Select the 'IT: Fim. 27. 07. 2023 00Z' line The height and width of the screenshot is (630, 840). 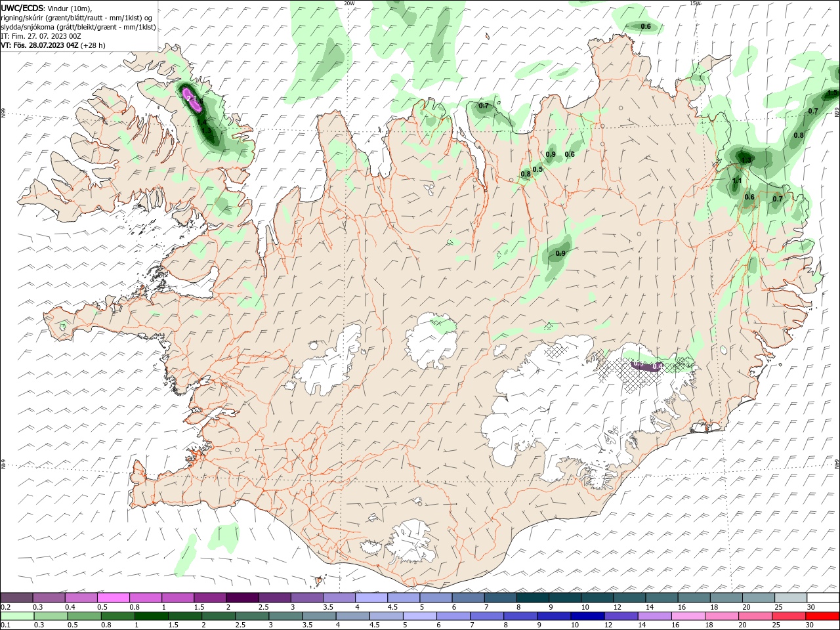pos(41,36)
